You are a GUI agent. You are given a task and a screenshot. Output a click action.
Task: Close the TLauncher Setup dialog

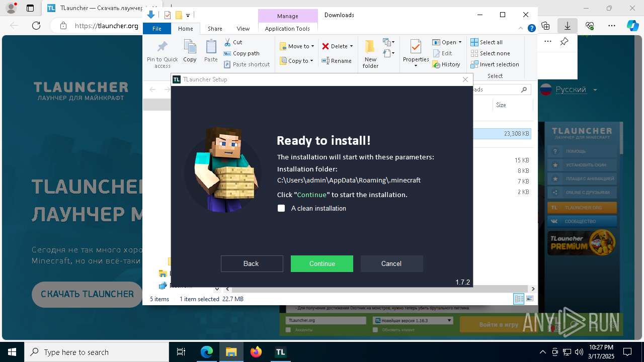[x=465, y=79]
